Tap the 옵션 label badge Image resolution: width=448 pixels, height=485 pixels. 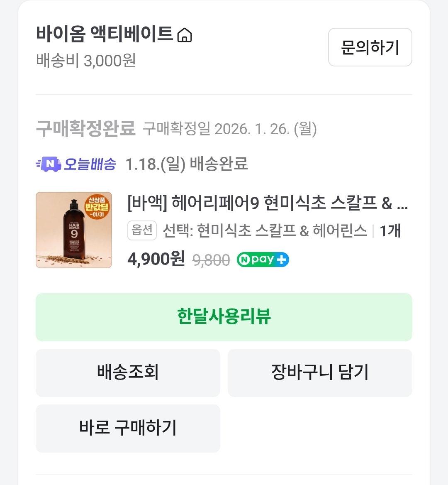(142, 230)
